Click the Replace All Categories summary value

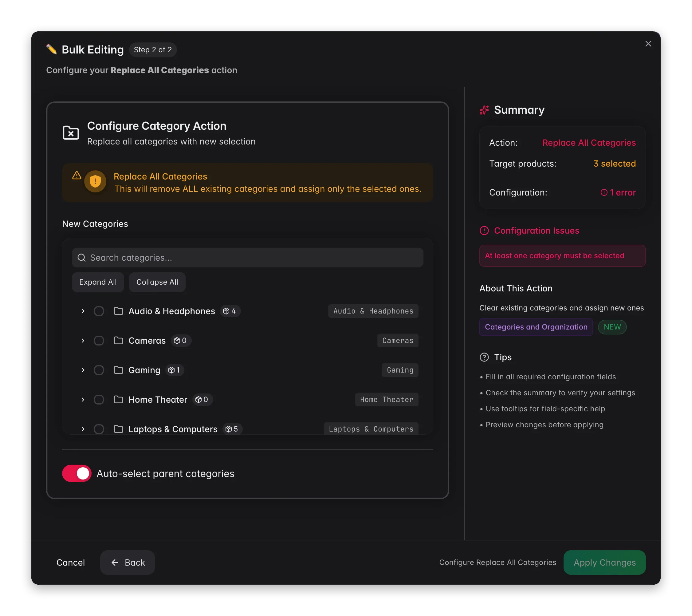[x=589, y=143]
